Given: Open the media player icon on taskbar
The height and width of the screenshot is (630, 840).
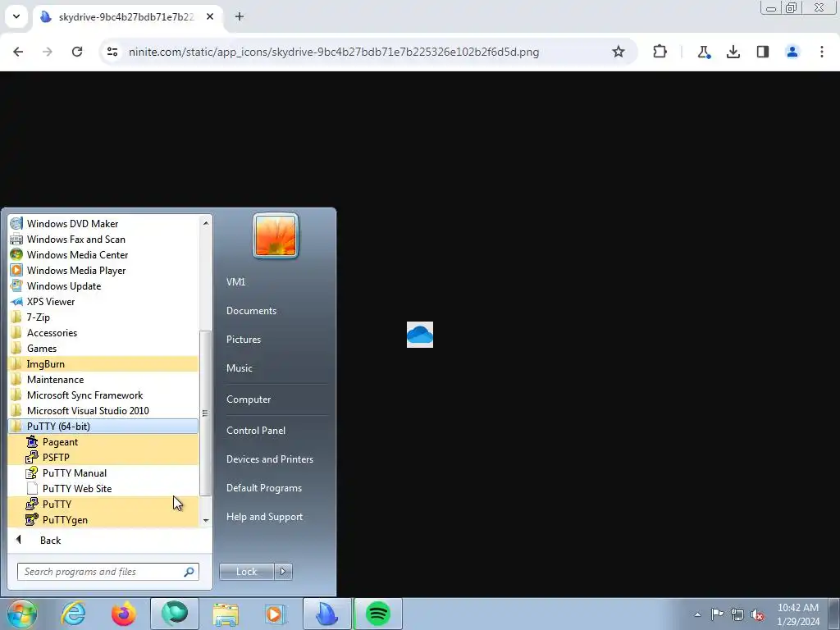Looking at the screenshot, I should (x=276, y=614).
